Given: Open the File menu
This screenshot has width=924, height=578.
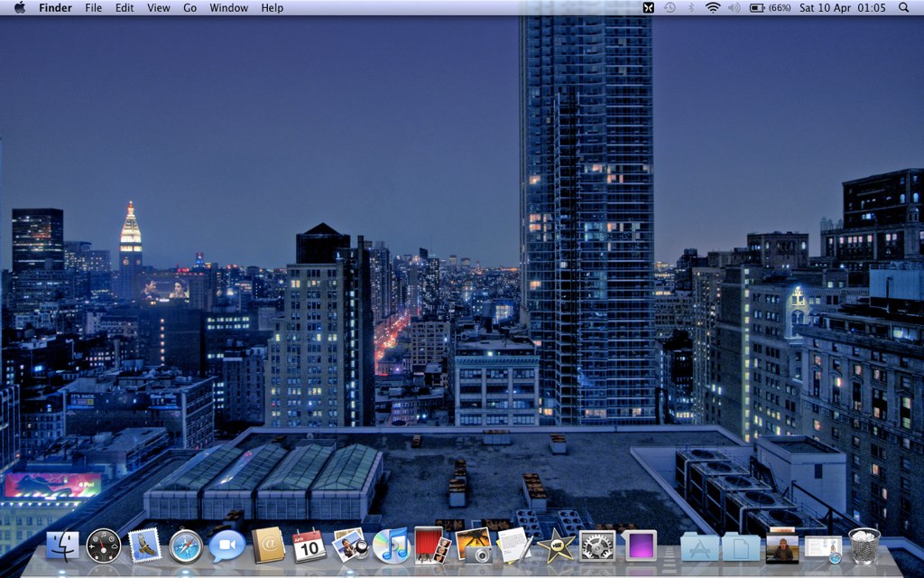Looking at the screenshot, I should [x=93, y=8].
